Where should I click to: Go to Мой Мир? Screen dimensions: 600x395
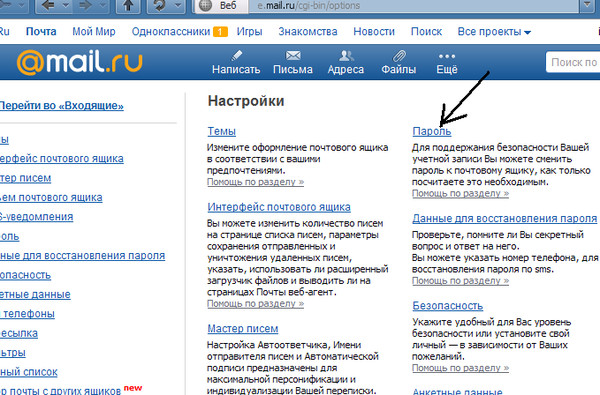pyautogui.click(x=94, y=32)
